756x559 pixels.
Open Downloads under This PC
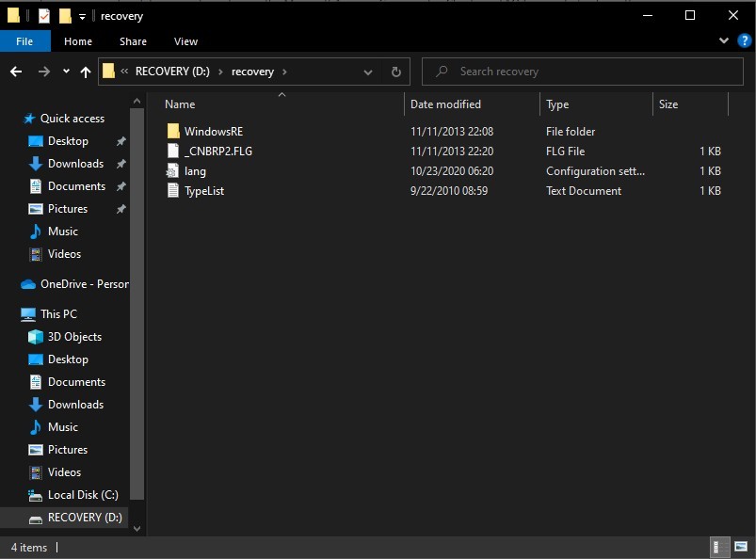[75, 405]
